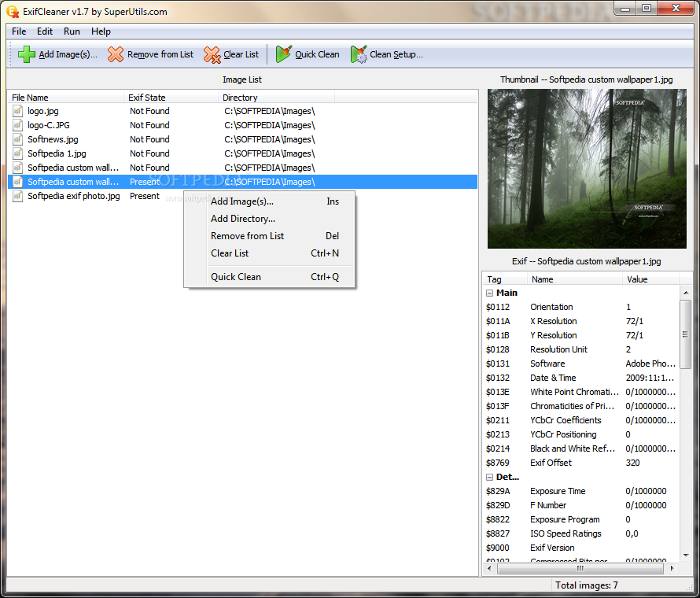Click the exif panel scroll down arrow
The width and height of the screenshot is (700, 598).
686,556
